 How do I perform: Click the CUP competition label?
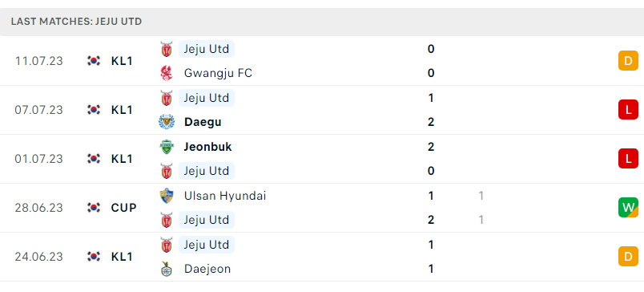(123, 208)
